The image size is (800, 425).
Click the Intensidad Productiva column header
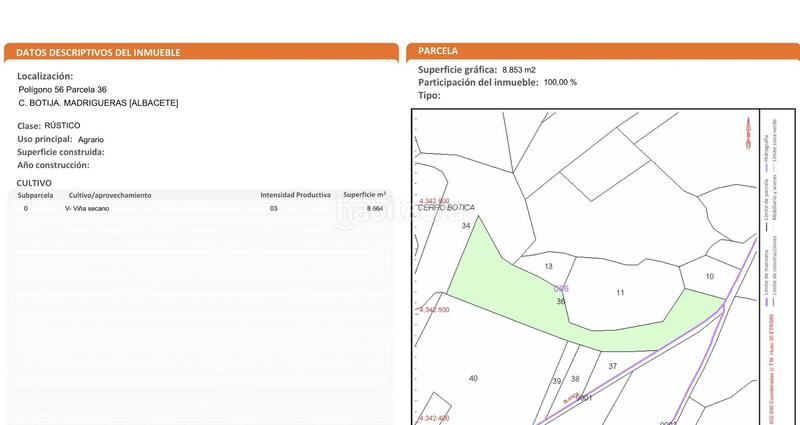[295, 194]
